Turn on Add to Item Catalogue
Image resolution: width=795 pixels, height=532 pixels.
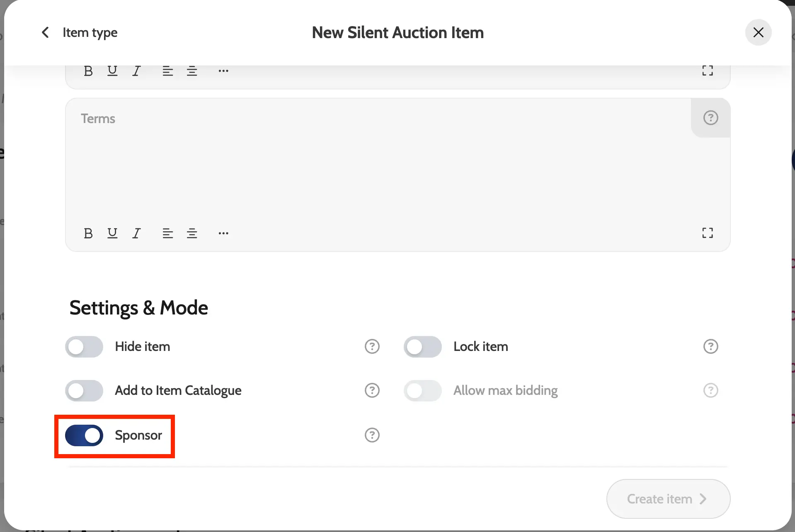click(84, 391)
